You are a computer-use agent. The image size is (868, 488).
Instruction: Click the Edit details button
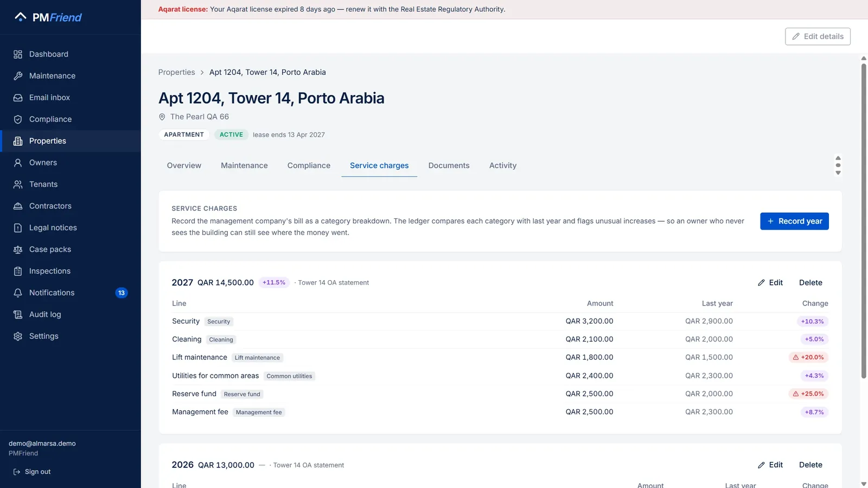[x=818, y=36]
